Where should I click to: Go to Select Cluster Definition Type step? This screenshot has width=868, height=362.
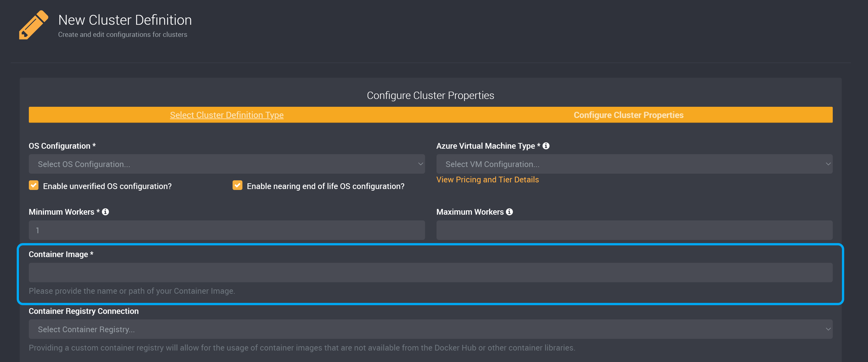[227, 115]
